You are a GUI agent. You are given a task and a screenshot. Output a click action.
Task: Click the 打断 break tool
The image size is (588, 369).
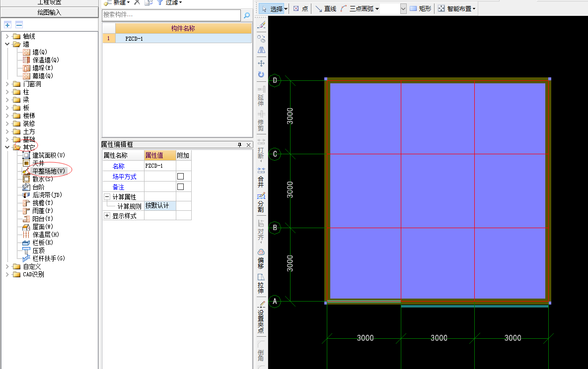pyautogui.click(x=261, y=150)
